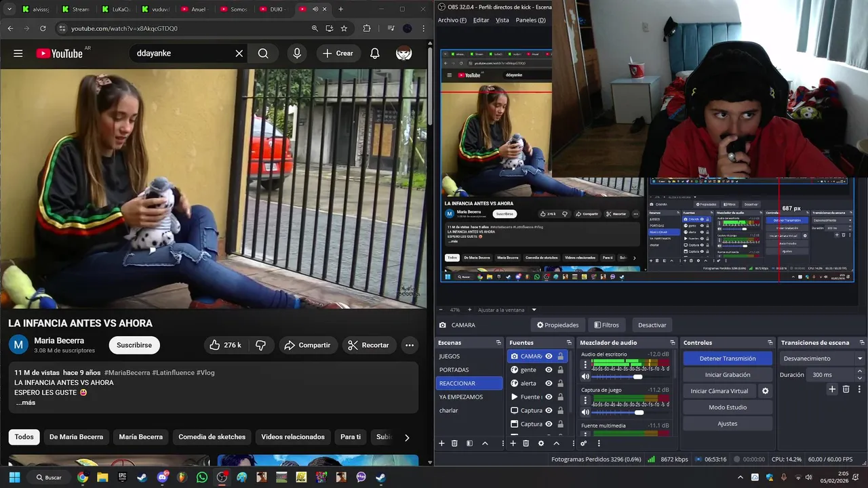The image size is (868, 488).
Task: Click Iniciar Grabación button
Action: coord(727,375)
